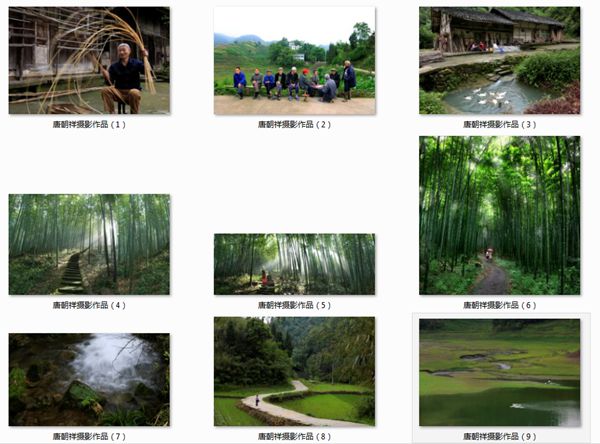Select the wide bamboo grove sunbeams photo
The width and height of the screenshot is (600, 444).
pyautogui.click(x=294, y=264)
